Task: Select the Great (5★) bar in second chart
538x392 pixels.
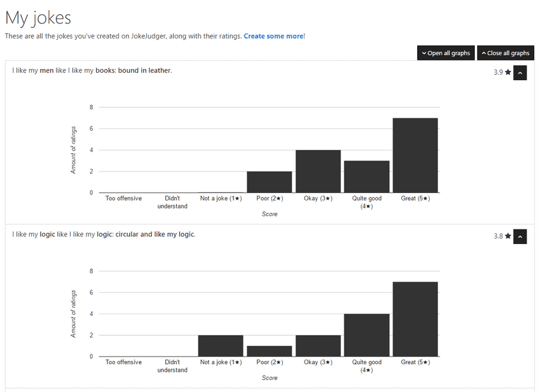Action: point(415,319)
